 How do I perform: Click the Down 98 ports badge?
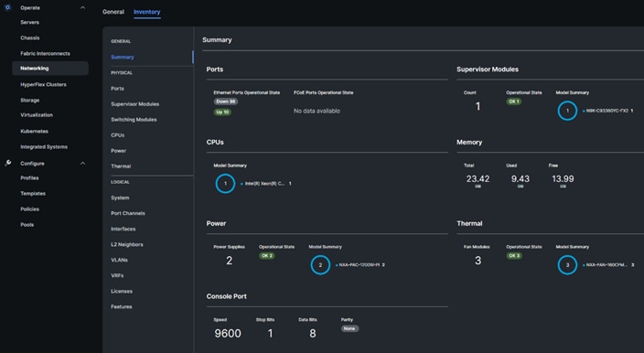(225, 102)
